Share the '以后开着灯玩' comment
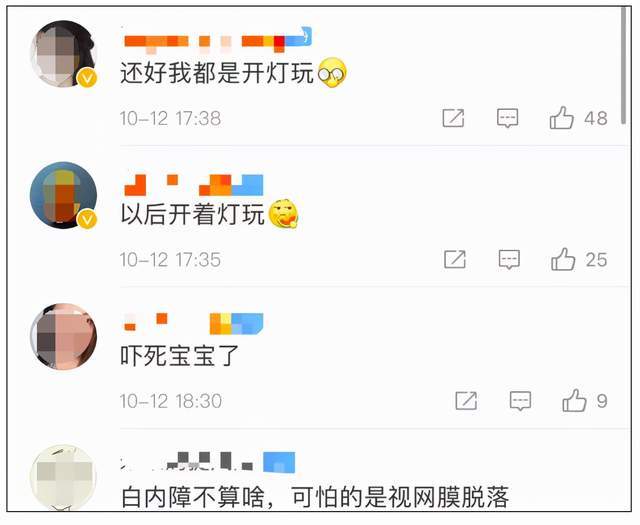640x525 pixels. tap(455, 259)
